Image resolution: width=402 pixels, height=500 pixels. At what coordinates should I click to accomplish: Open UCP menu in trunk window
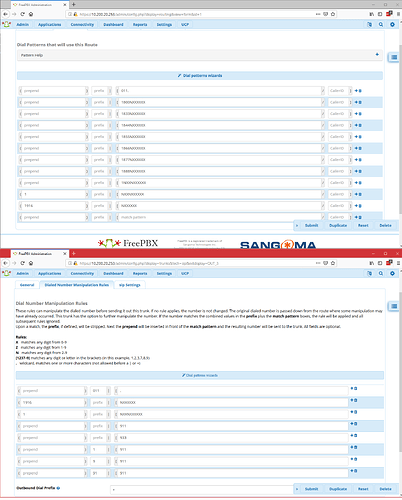pyautogui.click(x=185, y=273)
